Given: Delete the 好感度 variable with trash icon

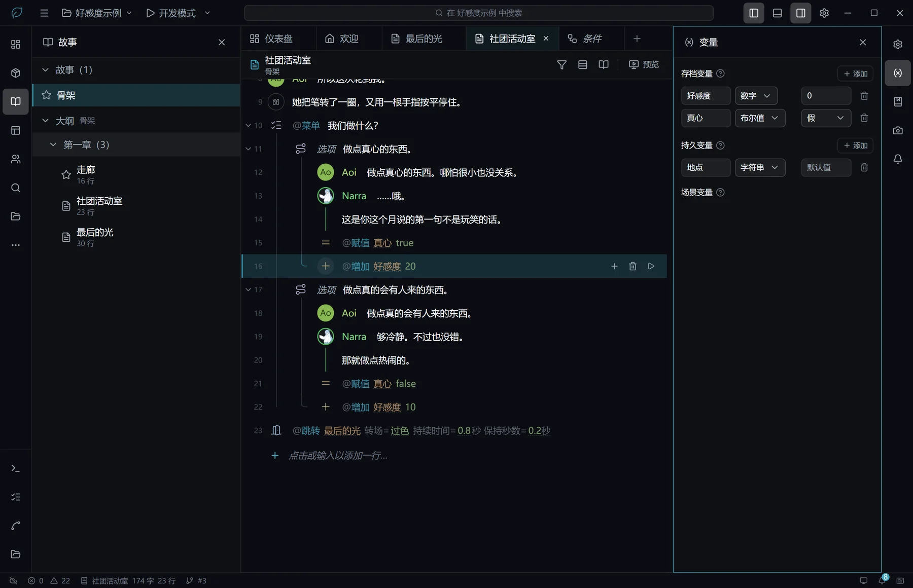Looking at the screenshot, I should 864,96.
